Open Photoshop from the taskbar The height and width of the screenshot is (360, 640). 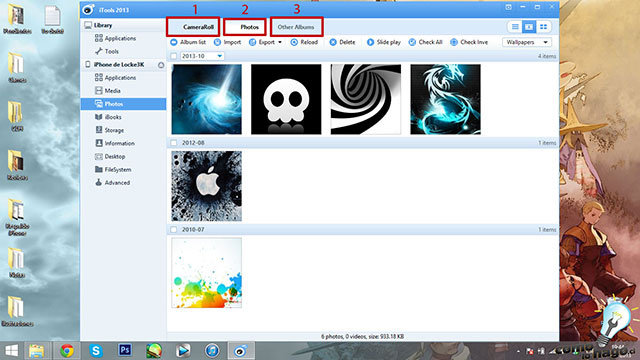(x=125, y=350)
